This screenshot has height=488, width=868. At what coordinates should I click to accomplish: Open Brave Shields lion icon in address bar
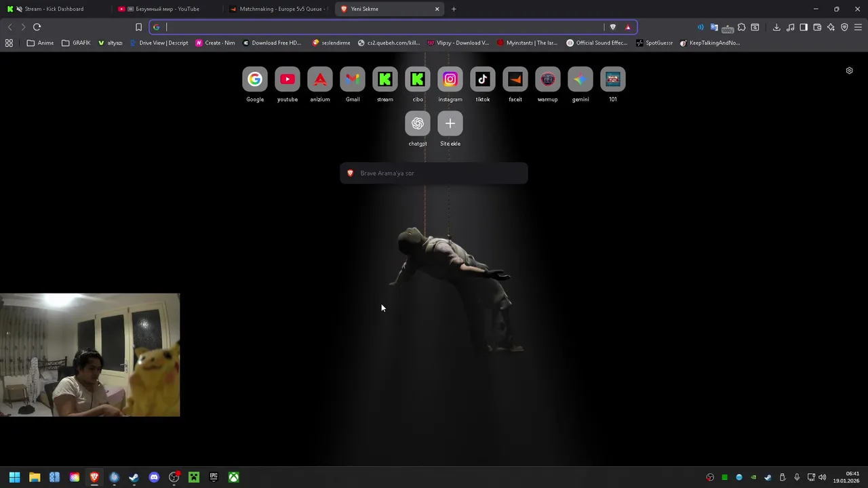(613, 27)
